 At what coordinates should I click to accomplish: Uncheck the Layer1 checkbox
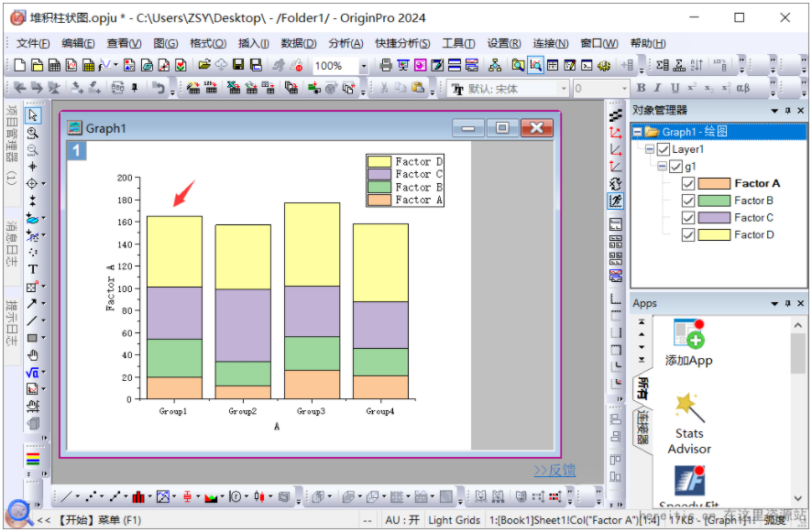[x=664, y=149]
